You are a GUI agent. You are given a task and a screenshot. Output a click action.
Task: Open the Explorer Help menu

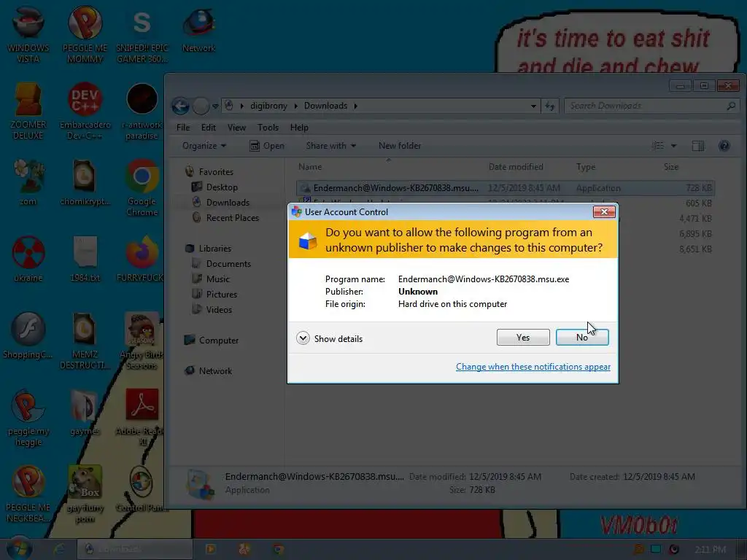pos(299,128)
